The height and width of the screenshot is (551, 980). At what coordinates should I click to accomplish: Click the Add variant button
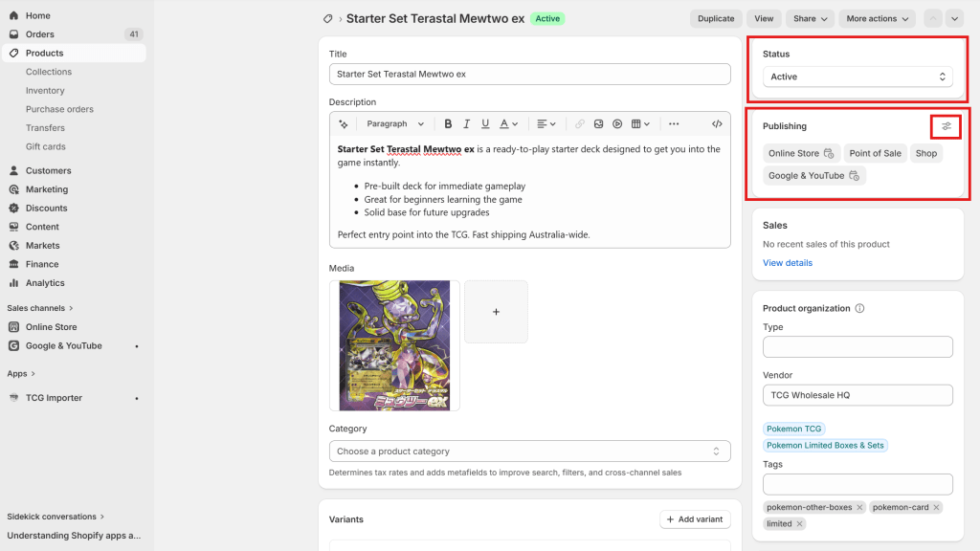click(695, 519)
